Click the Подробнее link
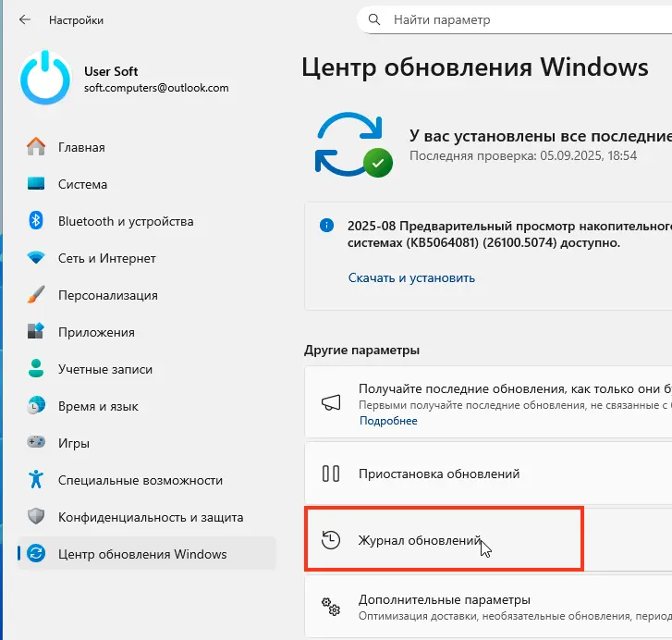Screen dimensions: 672x640 [387, 421]
